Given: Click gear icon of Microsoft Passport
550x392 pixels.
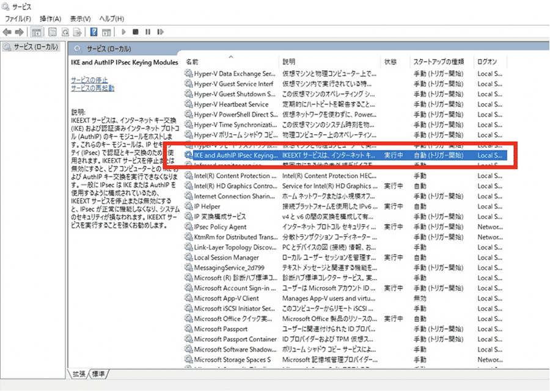Looking at the screenshot, I should [189, 328].
